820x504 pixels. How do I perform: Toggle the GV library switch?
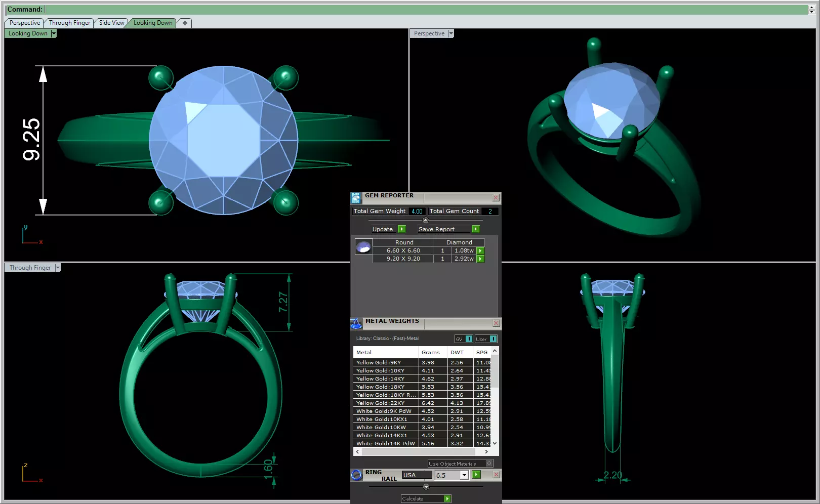[x=464, y=339]
